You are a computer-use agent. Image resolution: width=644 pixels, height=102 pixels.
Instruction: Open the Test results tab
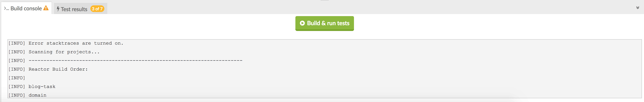click(74, 9)
